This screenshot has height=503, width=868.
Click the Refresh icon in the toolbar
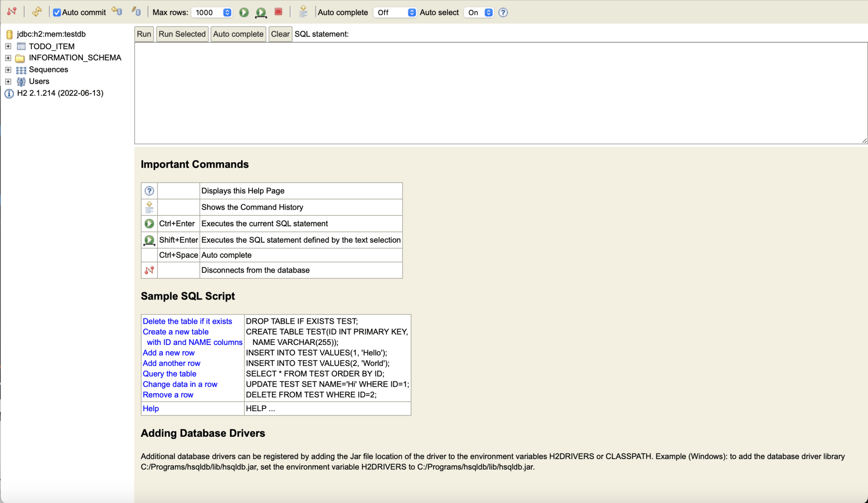(37, 12)
